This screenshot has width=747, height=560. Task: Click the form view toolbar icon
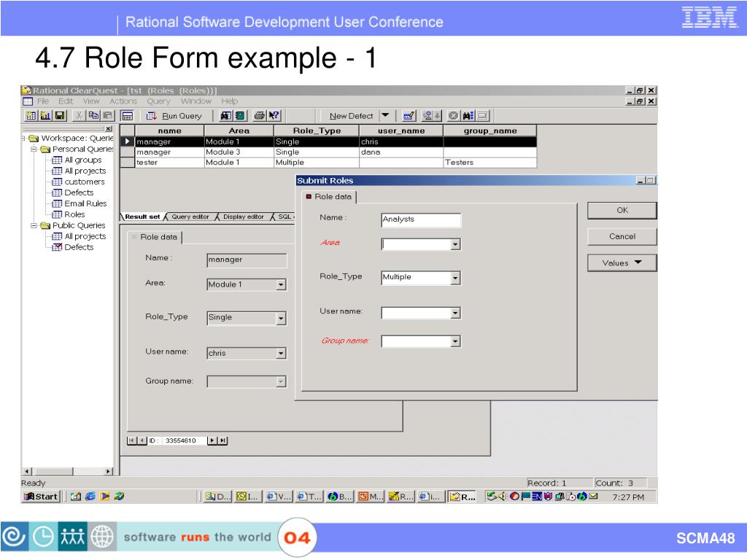[127, 116]
